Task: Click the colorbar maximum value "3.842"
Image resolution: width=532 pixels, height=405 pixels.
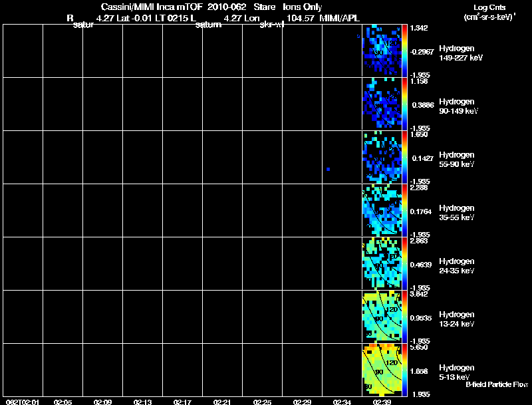Action: (x=419, y=294)
